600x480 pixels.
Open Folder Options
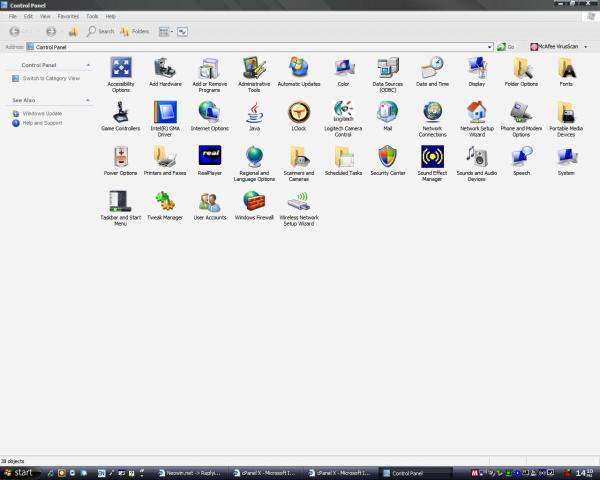[521, 72]
